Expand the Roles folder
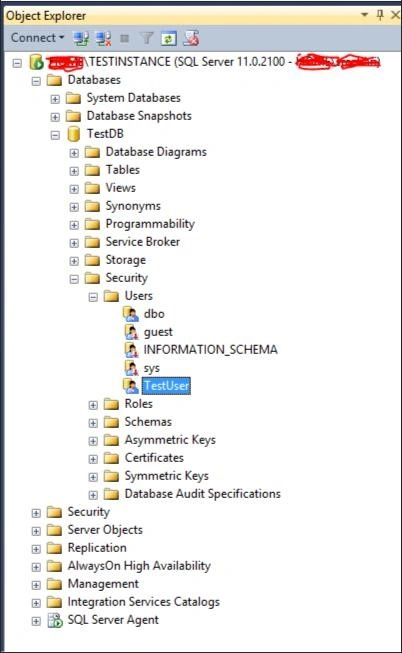Image resolution: width=402 pixels, height=653 pixels. (93, 405)
